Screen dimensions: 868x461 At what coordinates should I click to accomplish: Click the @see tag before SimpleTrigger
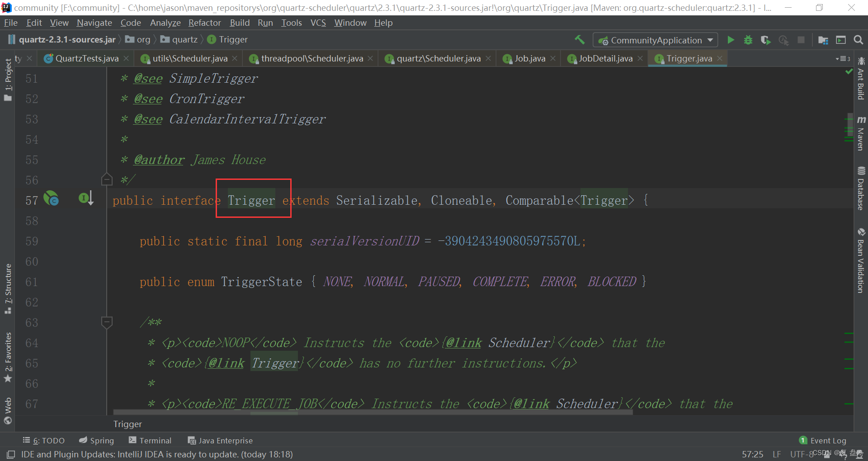148,79
